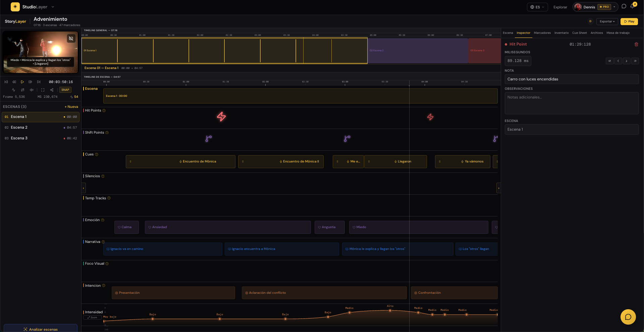Open the ES language selector
Screen dimensions: 644x332
tap(537, 7)
